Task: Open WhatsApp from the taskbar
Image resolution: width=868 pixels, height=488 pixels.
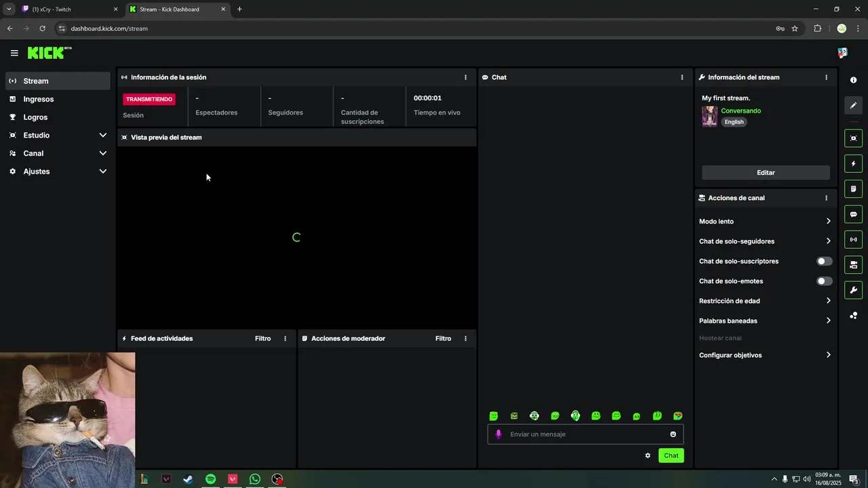Action: (255, 479)
